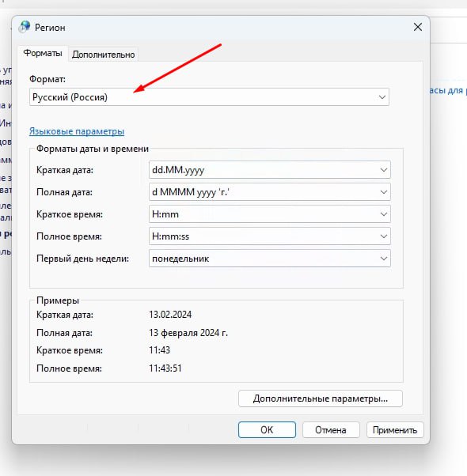Screen dimensions: 467x476
Task: Click the Первый день недели: label
Action: (82, 259)
